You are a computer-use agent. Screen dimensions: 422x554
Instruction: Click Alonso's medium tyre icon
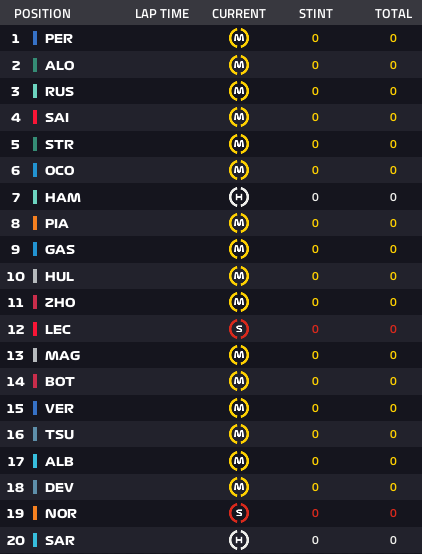coord(239,65)
